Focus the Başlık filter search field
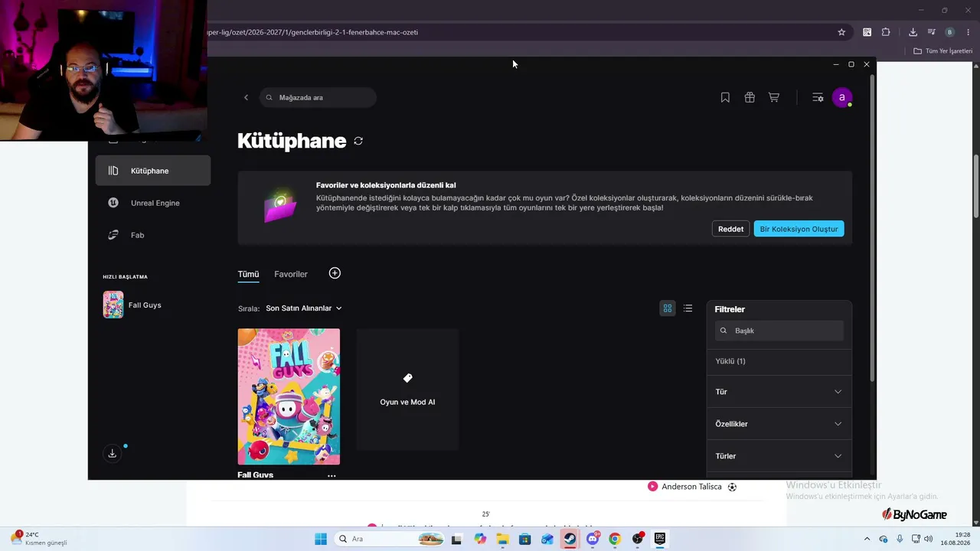980x551 pixels. coord(779,331)
